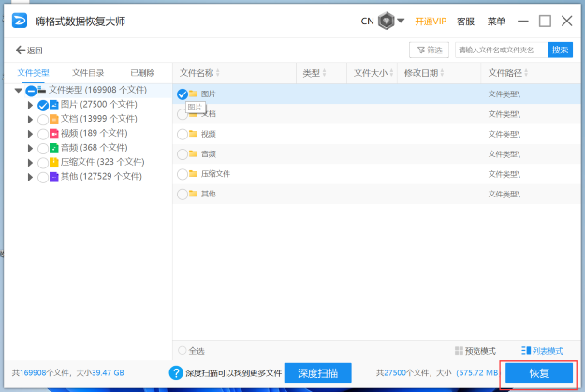Screen dimensions: 585x392
Task: Collapse the 文件类型 root tree node
Action: 18,90
